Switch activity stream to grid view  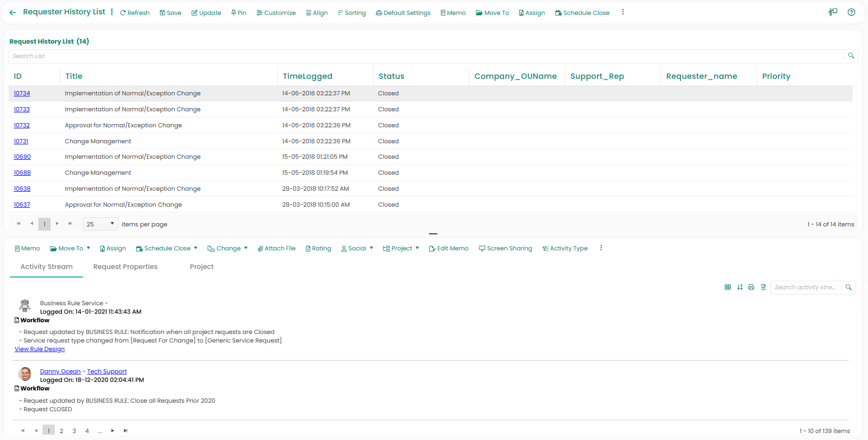point(728,287)
